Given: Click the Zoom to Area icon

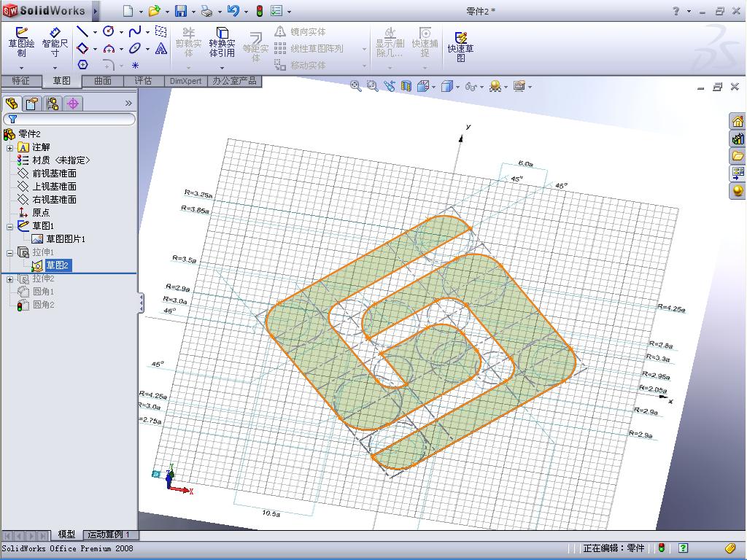Looking at the screenshot, I should click(x=372, y=86).
